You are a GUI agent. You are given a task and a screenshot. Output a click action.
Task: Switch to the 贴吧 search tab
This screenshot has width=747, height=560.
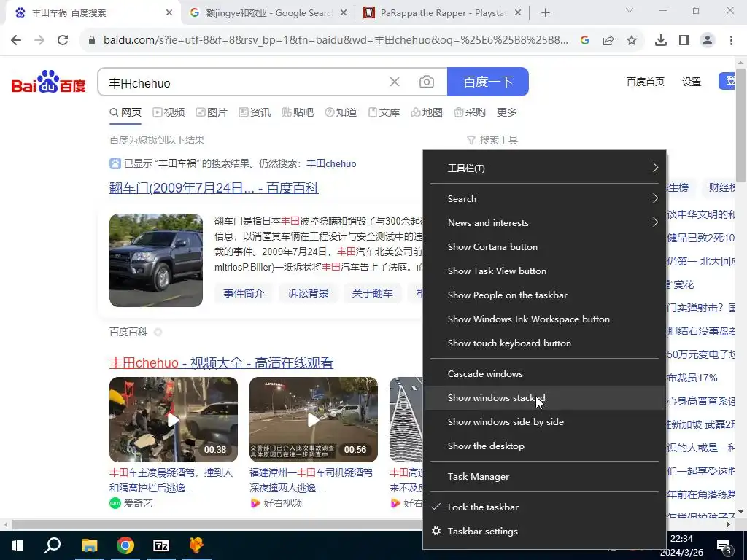pyautogui.click(x=298, y=112)
